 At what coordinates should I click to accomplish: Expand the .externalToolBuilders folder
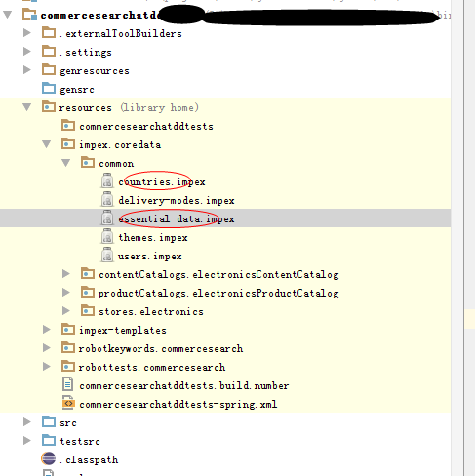point(27,33)
